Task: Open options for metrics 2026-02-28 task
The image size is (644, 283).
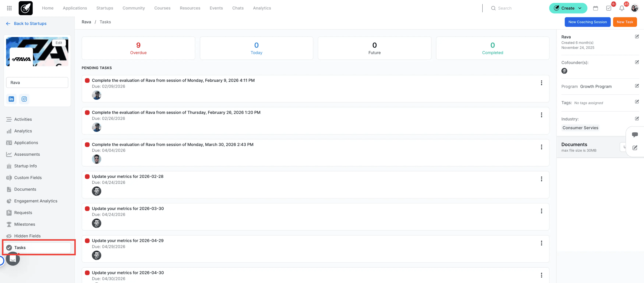Action: pyautogui.click(x=542, y=179)
